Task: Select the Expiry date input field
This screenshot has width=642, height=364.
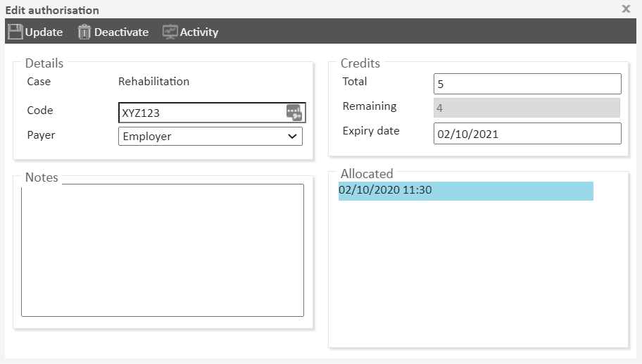Action: click(x=527, y=133)
